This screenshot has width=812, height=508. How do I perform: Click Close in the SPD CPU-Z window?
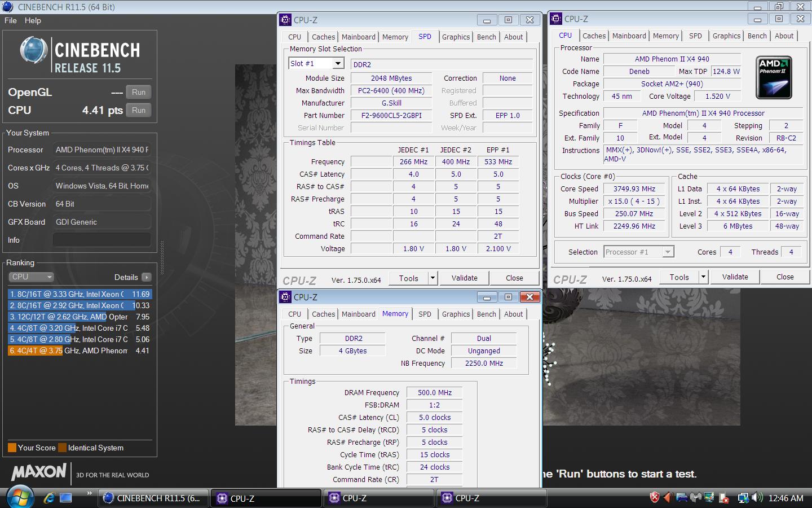pos(514,278)
